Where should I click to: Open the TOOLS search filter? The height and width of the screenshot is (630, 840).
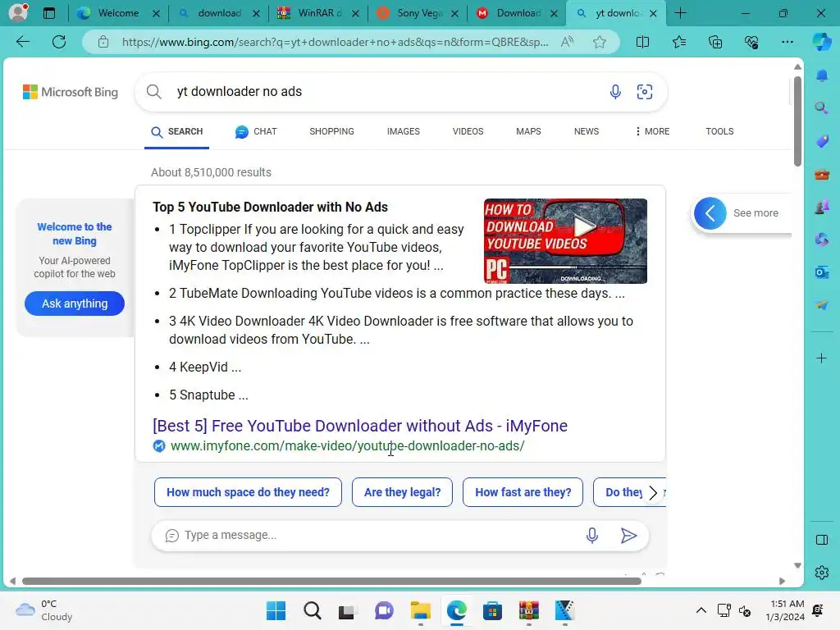click(719, 131)
